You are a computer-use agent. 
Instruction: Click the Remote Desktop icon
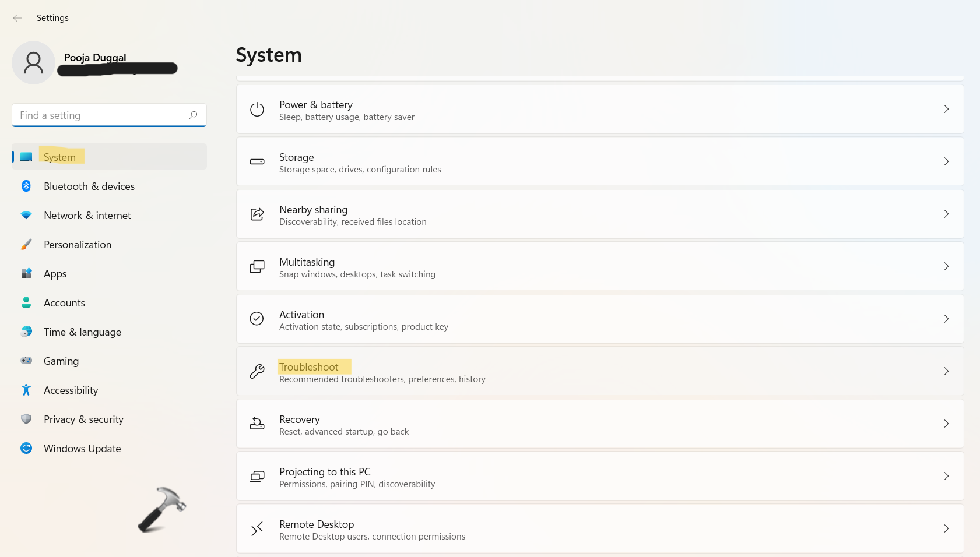pos(257,529)
